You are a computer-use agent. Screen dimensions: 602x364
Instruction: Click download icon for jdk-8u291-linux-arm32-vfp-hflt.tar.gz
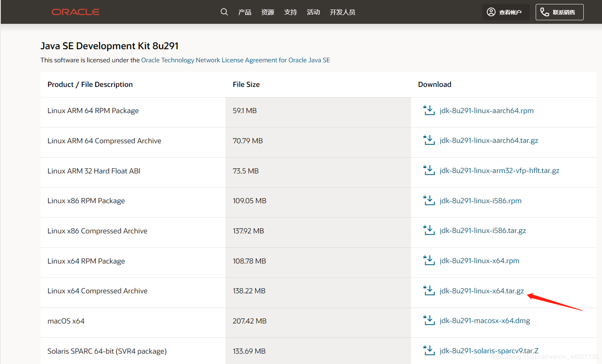(429, 170)
